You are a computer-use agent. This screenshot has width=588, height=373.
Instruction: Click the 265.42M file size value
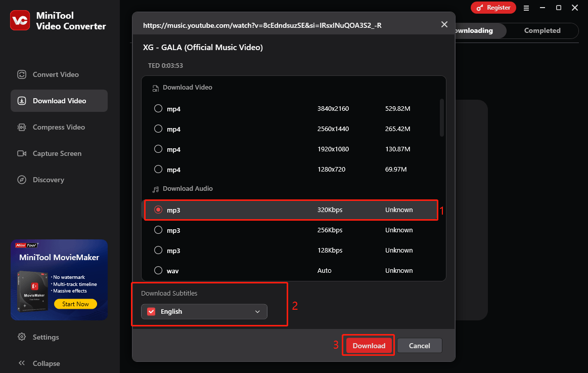coord(397,129)
